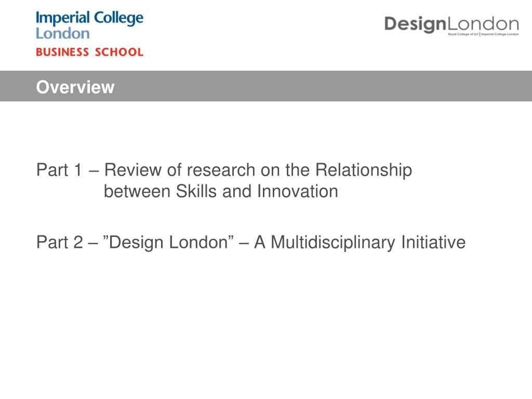
Task: Select 'A Multidisciplinary Initiative' text
Action: (x=360, y=243)
